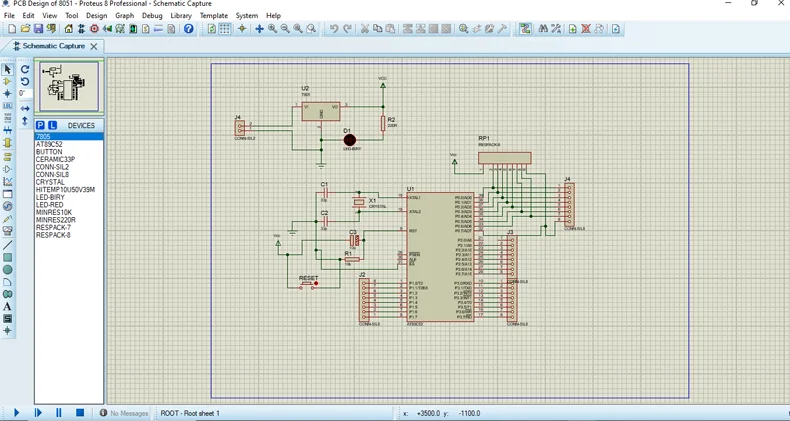Select the Wire Label (LBL) mode tool
Viewport: 790px width, 421px height.
8,106
